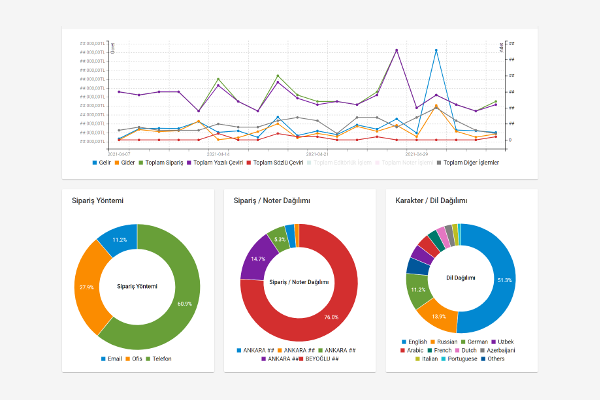600x400 pixels.
Task: Click the purple Yazılı Çeviri line's highest peak
Action: [396, 50]
